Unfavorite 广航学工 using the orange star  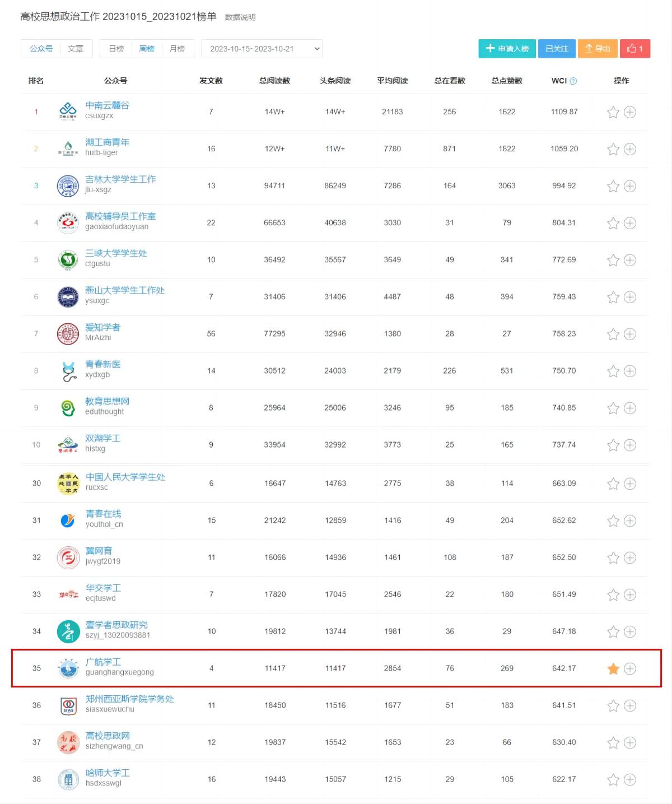tap(613, 668)
